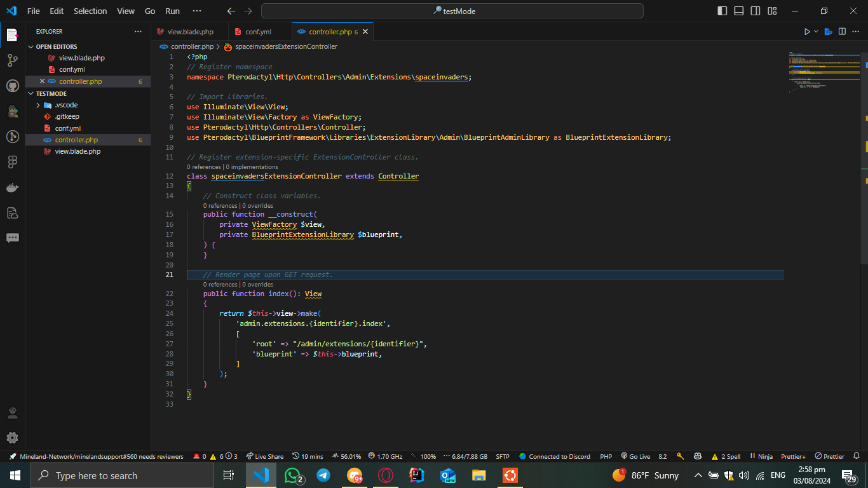Screen dimensions: 868x488
Task: Customize layout using the title bar icon
Action: pyautogui.click(x=772, y=11)
